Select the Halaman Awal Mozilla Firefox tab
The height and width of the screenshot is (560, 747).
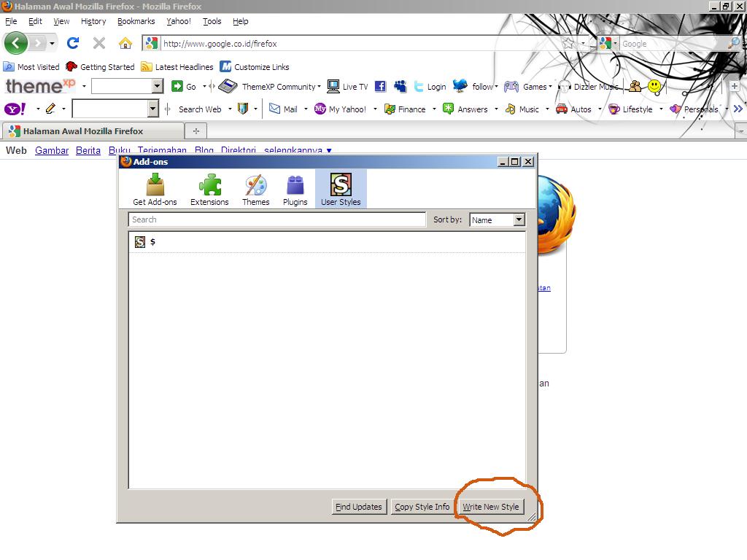[93, 131]
